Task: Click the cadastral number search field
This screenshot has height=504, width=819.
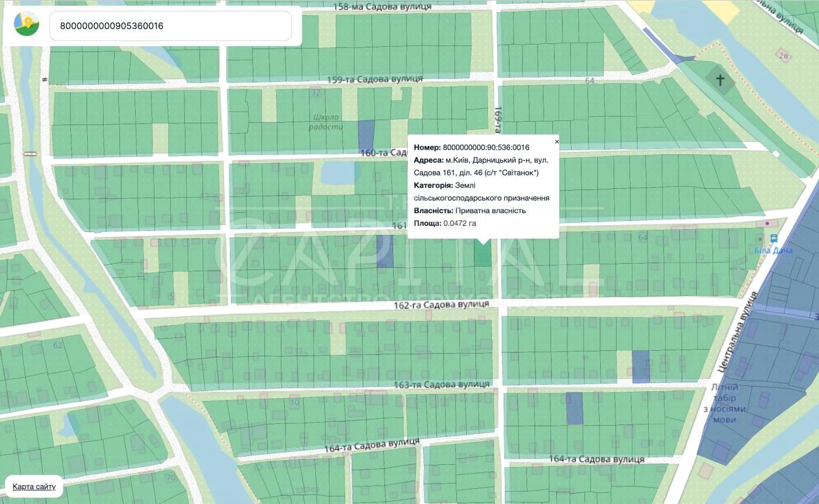Action: coord(170,26)
